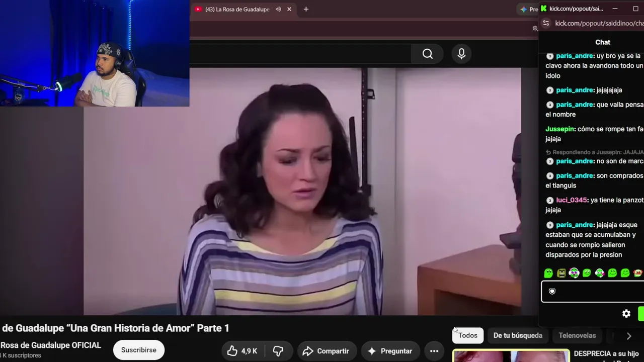Open a new browser tab with plus button
The image size is (644, 362).
click(x=306, y=9)
